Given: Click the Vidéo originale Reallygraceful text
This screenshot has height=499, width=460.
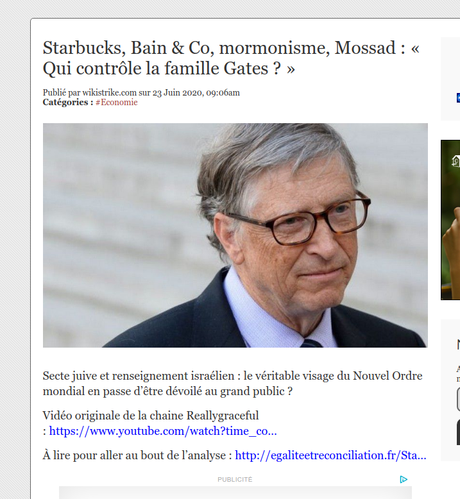Looking at the screenshot, I should click(x=151, y=416).
